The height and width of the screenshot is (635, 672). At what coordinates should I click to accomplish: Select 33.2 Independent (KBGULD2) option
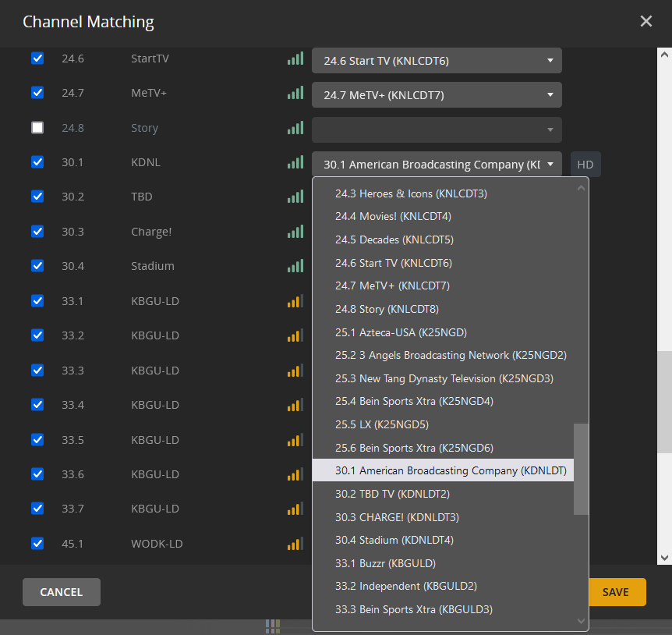pyautogui.click(x=443, y=586)
